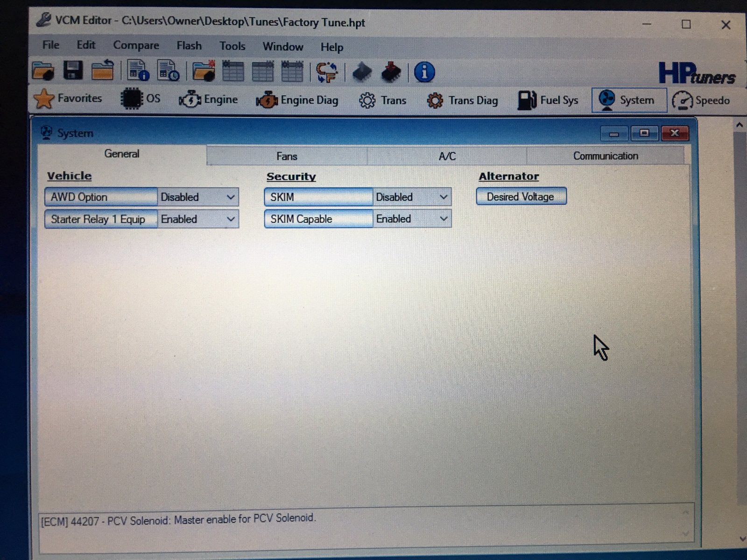The height and width of the screenshot is (560, 747).
Task: Open the Fuel Sys section
Action: coord(548,100)
